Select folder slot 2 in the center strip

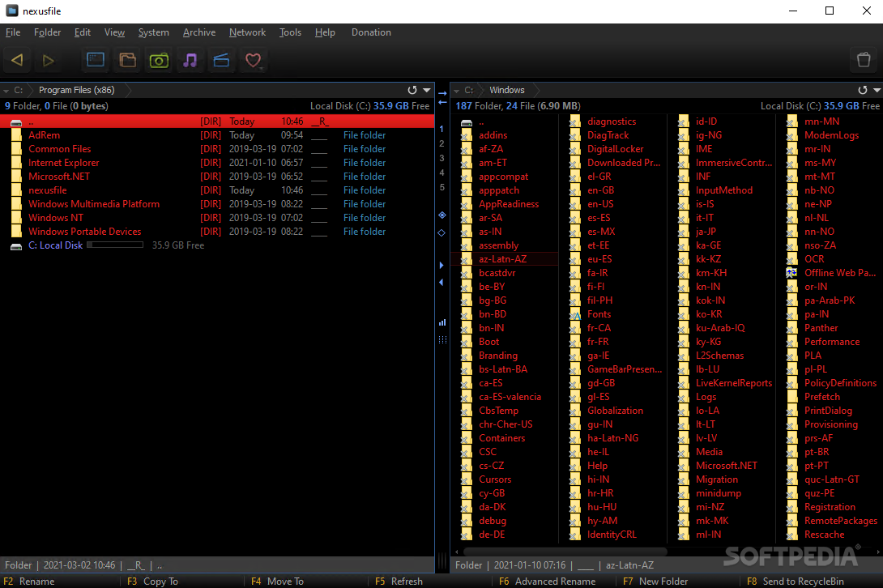click(x=441, y=143)
